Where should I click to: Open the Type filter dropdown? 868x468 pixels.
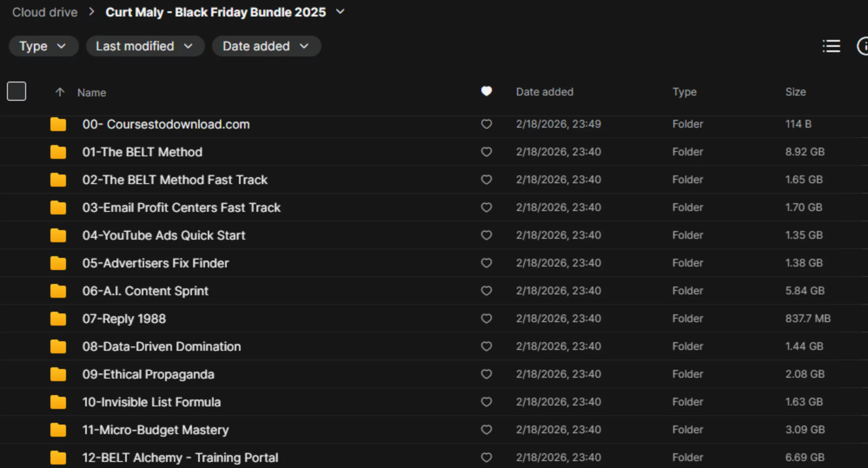pyautogui.click(x=43, y=46)
